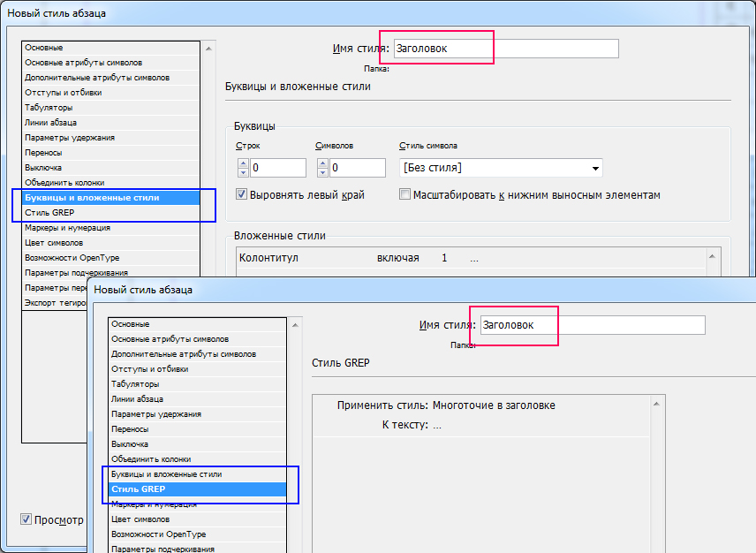756x553 pixels.
Task: Select highlighted 'Стиль GREP' in front dialog
Action: (x=198, y=489)
